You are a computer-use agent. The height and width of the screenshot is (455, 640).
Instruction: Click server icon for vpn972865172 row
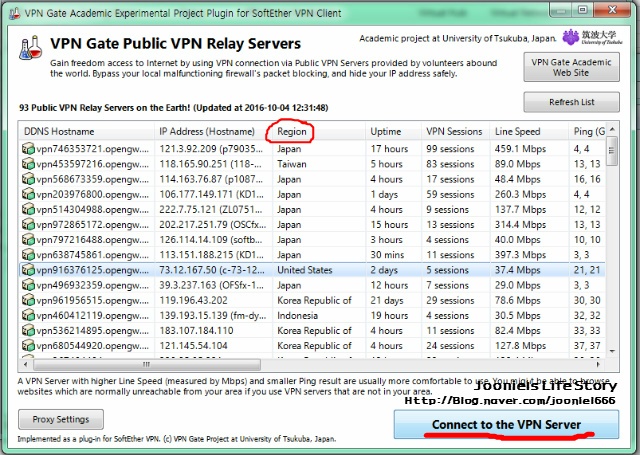(28, 224)
